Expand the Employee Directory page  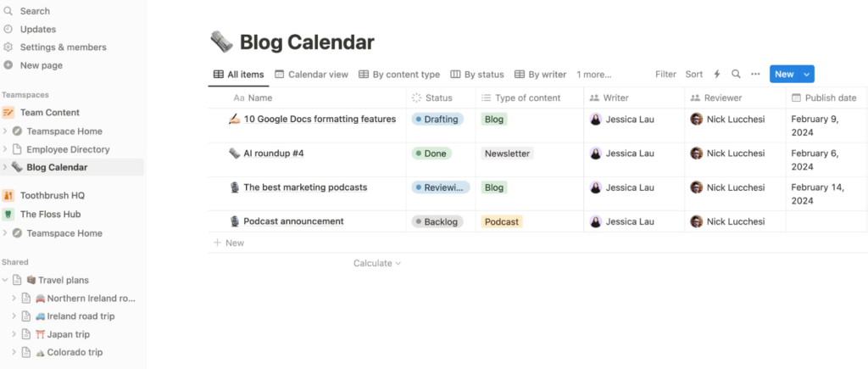click(5, 149)
